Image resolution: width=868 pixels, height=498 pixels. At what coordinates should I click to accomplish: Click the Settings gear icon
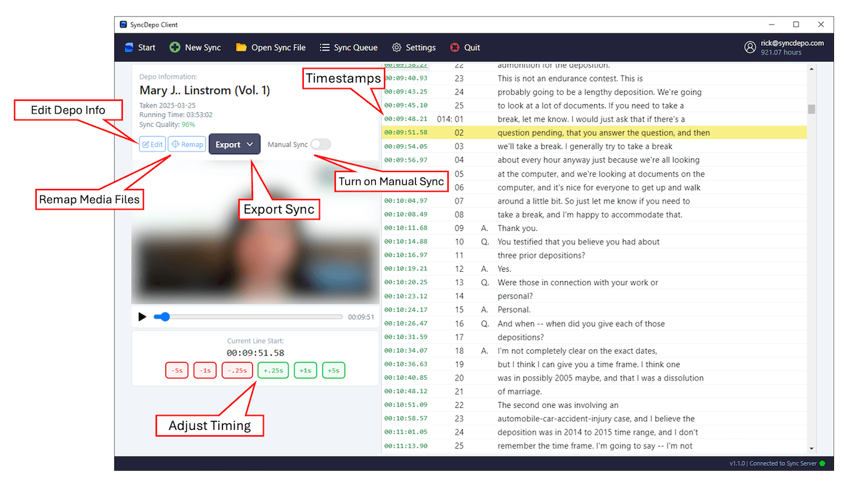click(395, 47)
